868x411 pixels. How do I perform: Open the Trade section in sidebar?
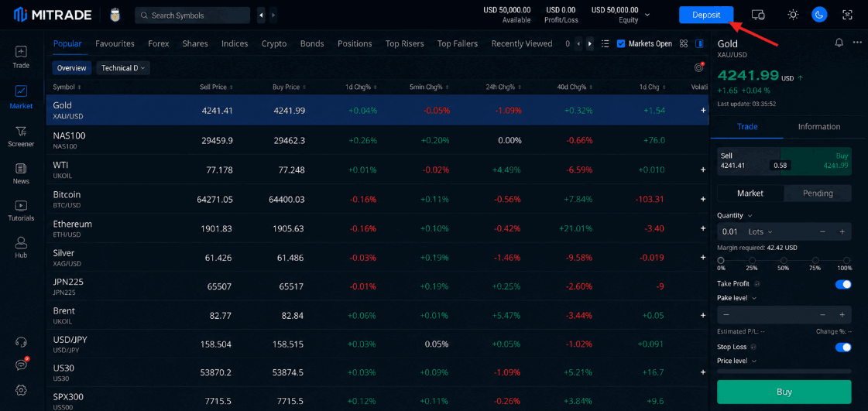[x=21, y=57]
